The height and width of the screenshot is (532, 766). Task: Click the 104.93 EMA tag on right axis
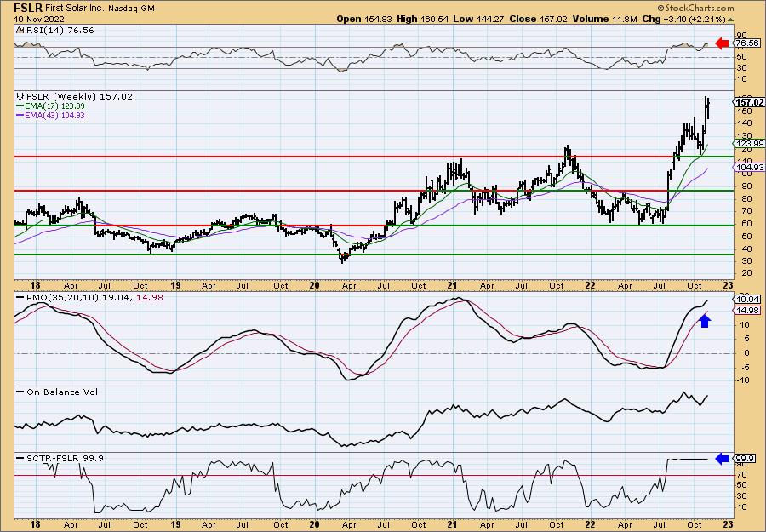click(747, 167)
